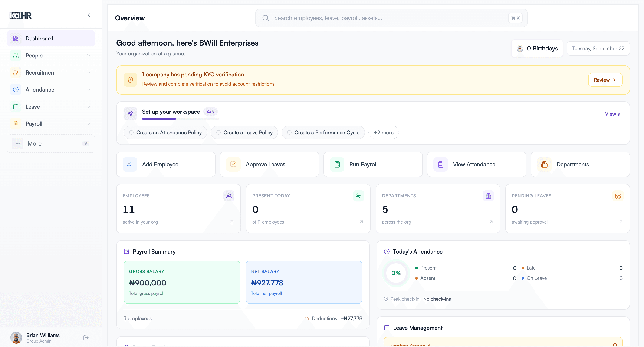Screen dimensions: 644x347
Task: Click the Pending Leaves calendar-clock icon
Action: (x=618, y=196)
